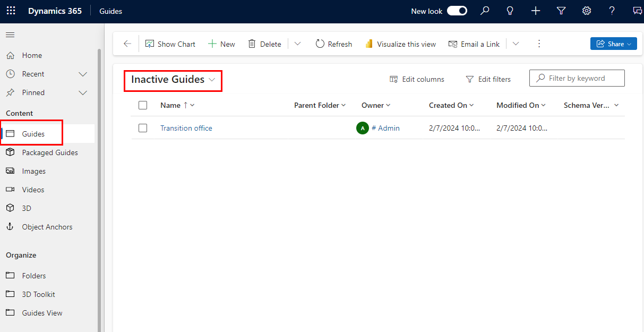644x332 pixels.
Task: Click the New button to create a guide
Action: pyautogui.click(x=221, y=44)
